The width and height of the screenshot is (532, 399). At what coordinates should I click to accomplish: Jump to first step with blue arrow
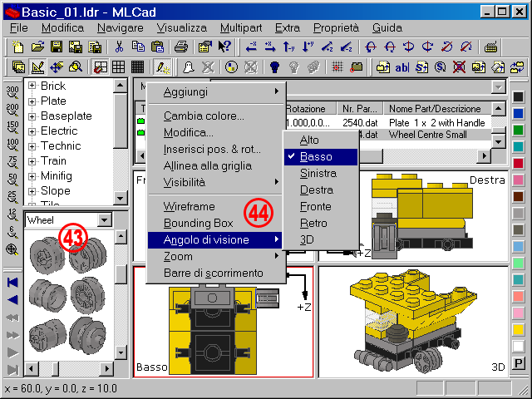[x=12, y=283]
